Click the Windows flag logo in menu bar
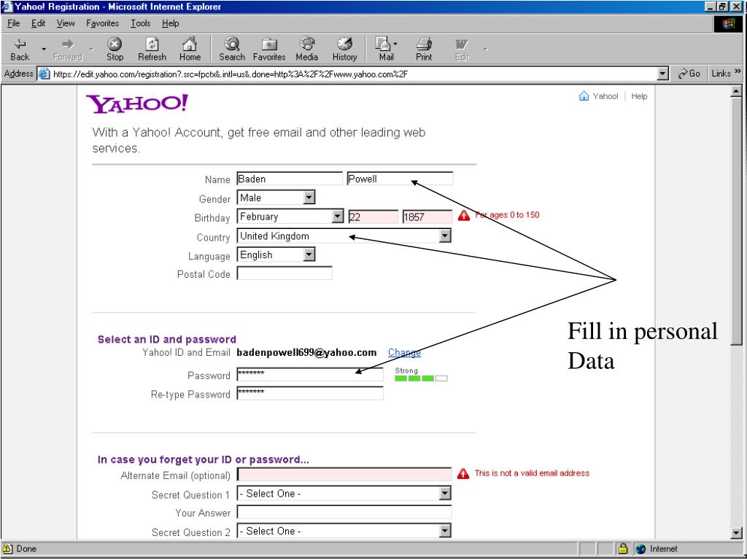The width and height of the screenshot is (747, 560). 729,24
